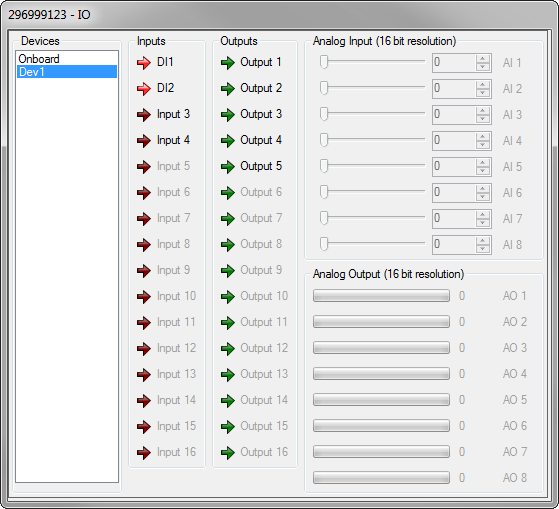Click the Input 12 arrow icon
The image size is (559, 509).
coord(144,349)
